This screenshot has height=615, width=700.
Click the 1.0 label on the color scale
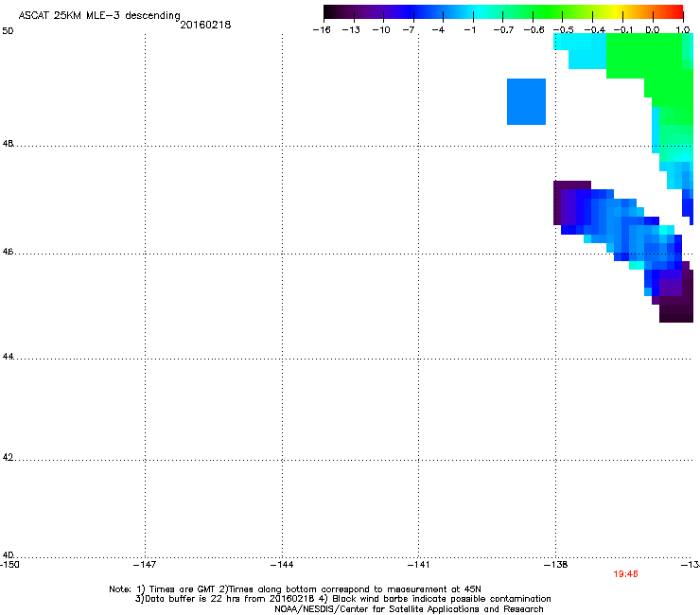click(683, 30)
